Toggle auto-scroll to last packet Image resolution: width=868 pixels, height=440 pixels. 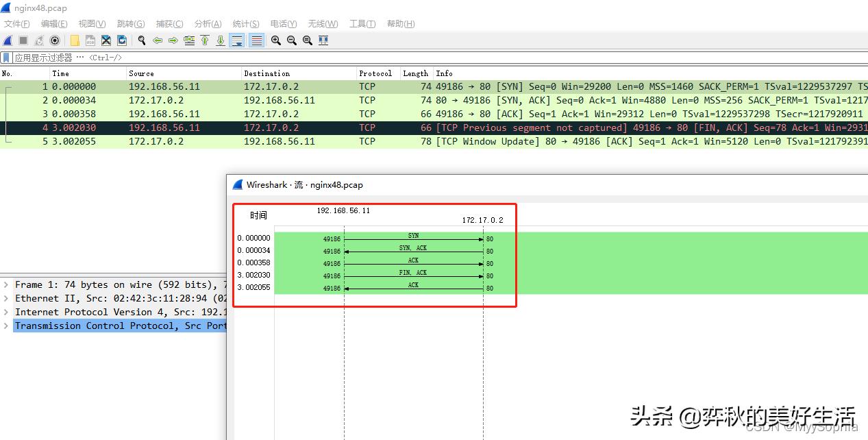pyautogui.click(x=237, y=40)
